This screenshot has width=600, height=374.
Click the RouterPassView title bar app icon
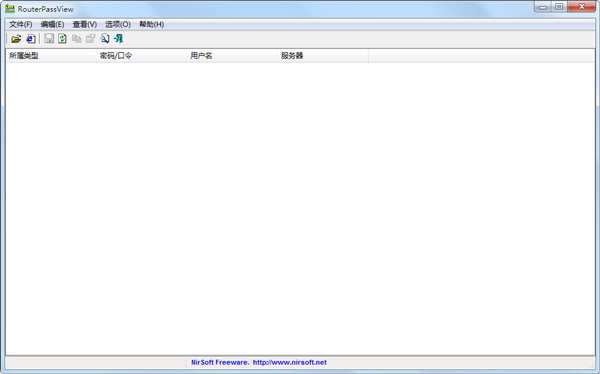(10, 8)
